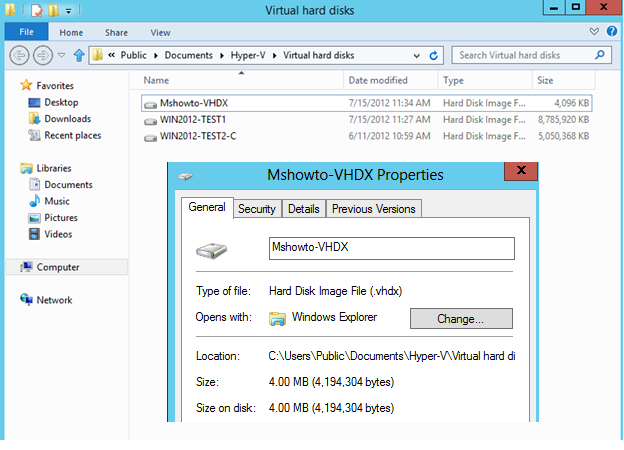Open Libraries in the navigation pane
Screen dimensions: 624x450
[x=54, y=168]
